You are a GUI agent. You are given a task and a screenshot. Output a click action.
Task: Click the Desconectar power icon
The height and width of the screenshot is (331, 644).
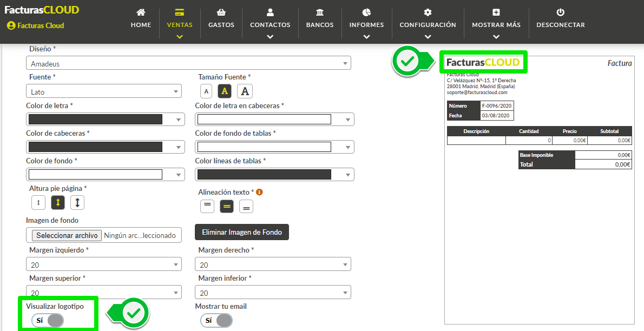pos(560,12)
